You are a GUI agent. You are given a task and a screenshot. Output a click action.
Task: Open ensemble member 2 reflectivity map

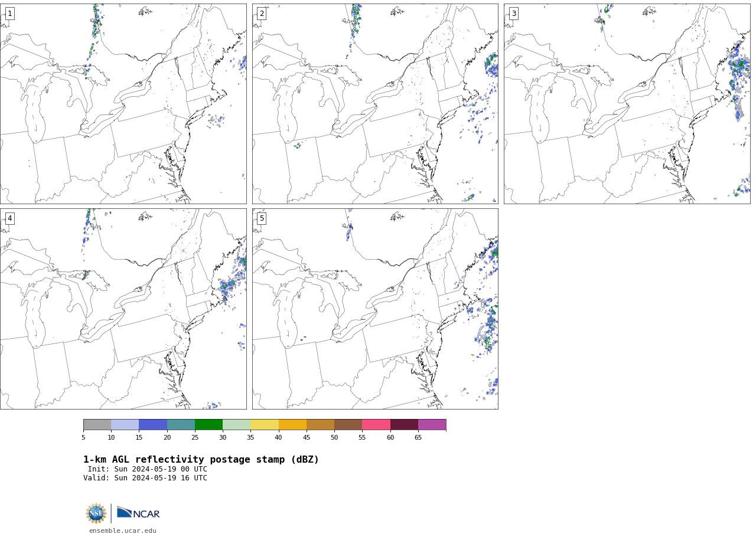tap(375, 104)
